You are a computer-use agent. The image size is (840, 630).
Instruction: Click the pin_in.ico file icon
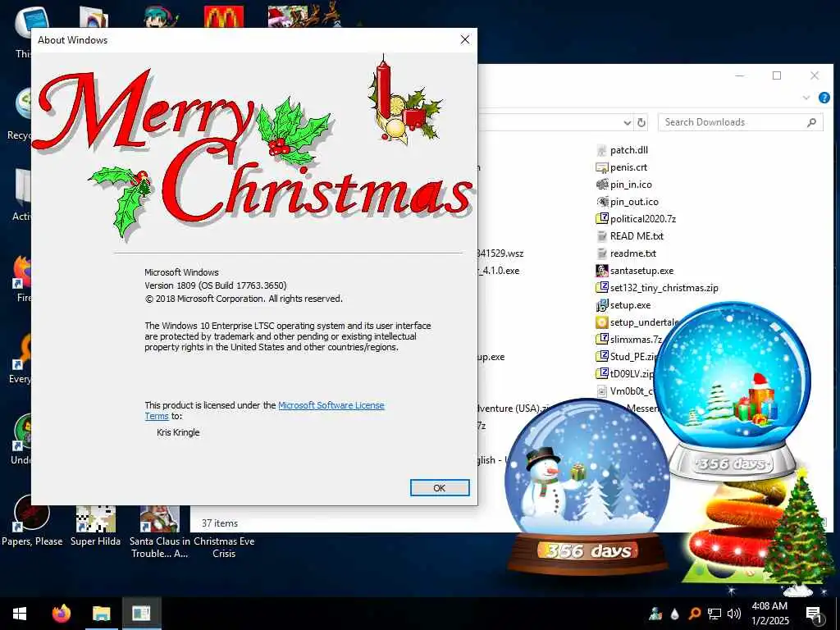coord(602,185)
